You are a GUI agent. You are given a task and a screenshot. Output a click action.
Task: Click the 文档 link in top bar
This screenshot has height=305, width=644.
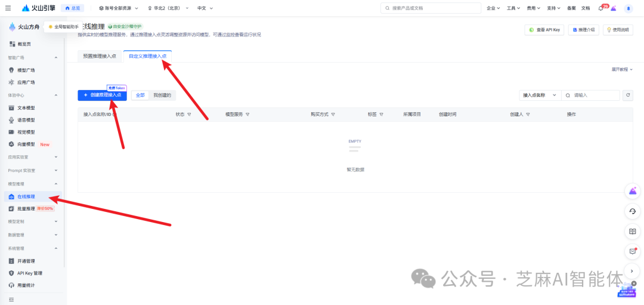(x=586, y=8)
